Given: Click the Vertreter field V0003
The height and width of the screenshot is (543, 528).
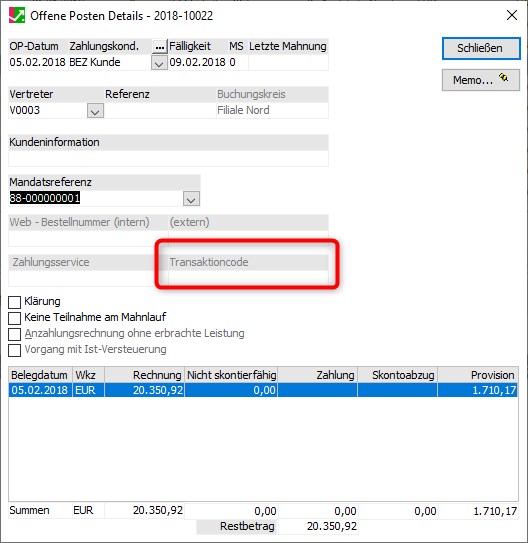Looking at the screenshot, I should pos(48,110).
